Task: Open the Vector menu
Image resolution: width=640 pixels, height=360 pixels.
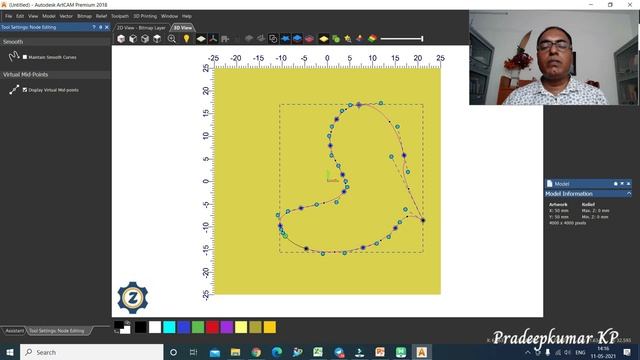Action: (x=66, y=16)
